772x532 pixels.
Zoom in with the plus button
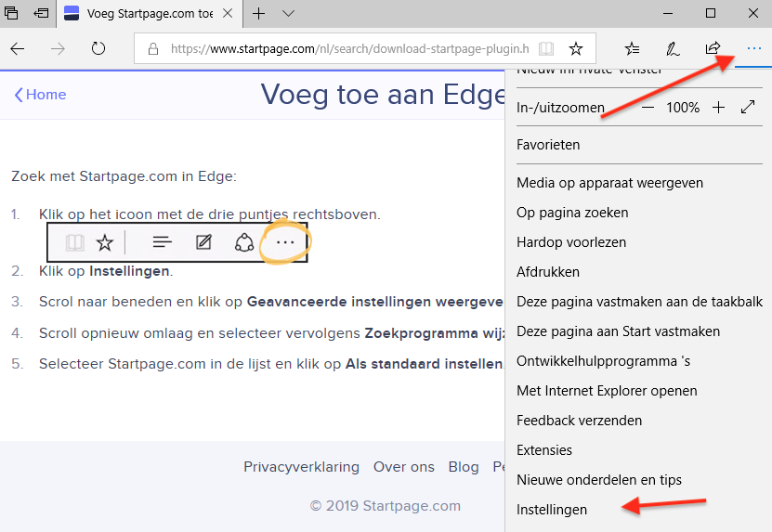tap(718, 108)
